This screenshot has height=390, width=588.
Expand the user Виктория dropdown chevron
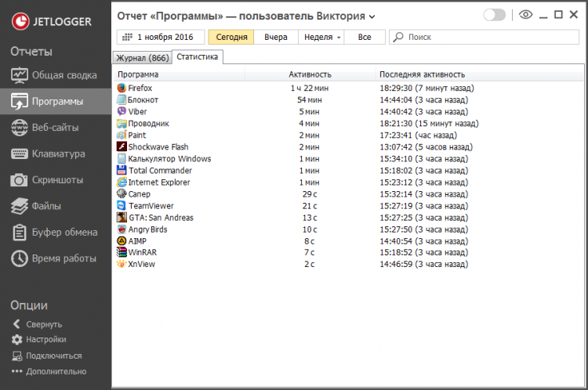coord(372,17)
